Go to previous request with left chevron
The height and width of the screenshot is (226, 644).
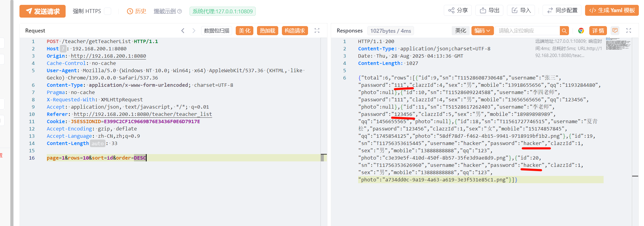click(183, 31)
